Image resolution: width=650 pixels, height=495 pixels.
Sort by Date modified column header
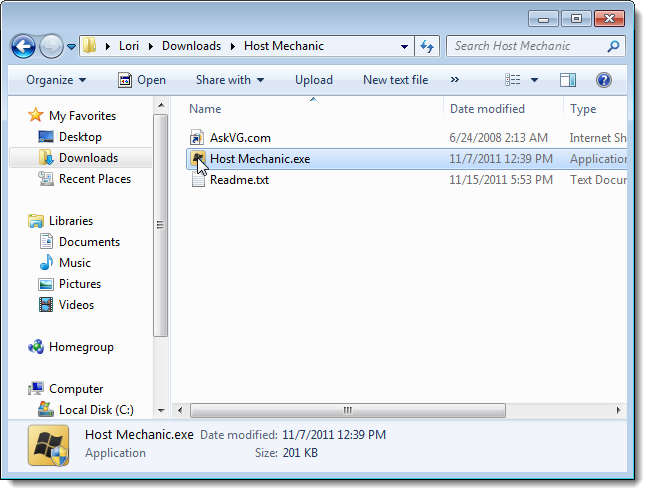pyautogui.click(x=488, y=109)
